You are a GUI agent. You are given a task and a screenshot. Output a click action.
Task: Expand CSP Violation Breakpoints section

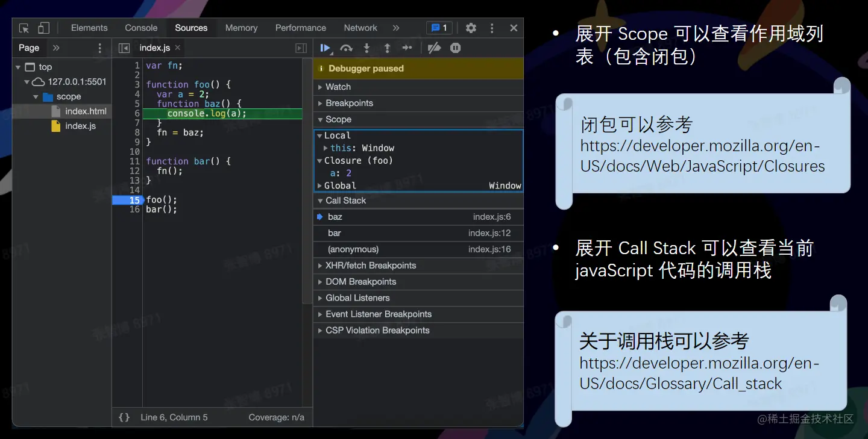pyautogui.click(x=418, y=331)
